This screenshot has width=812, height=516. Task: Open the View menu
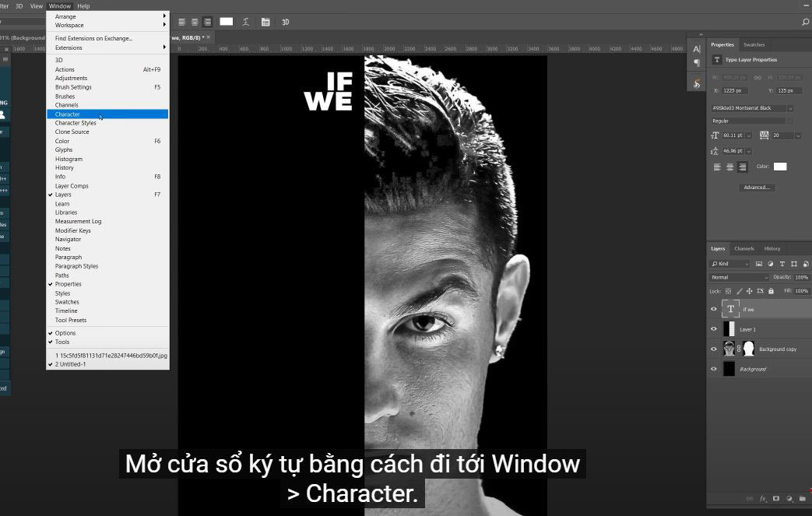coord(37,6)
